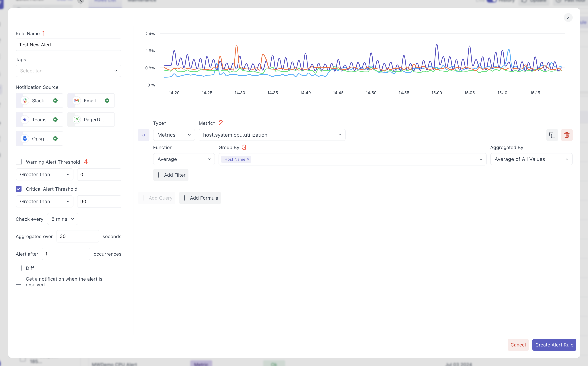Click the green check on Slack
The width and height of the screenshot is (588, 366).
[x=55, y=101]
